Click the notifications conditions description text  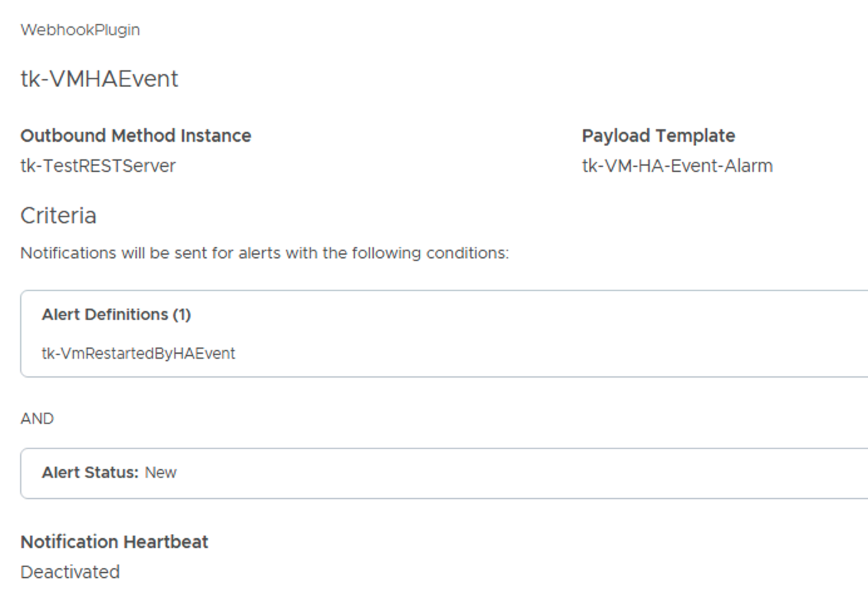click(264, 253)
